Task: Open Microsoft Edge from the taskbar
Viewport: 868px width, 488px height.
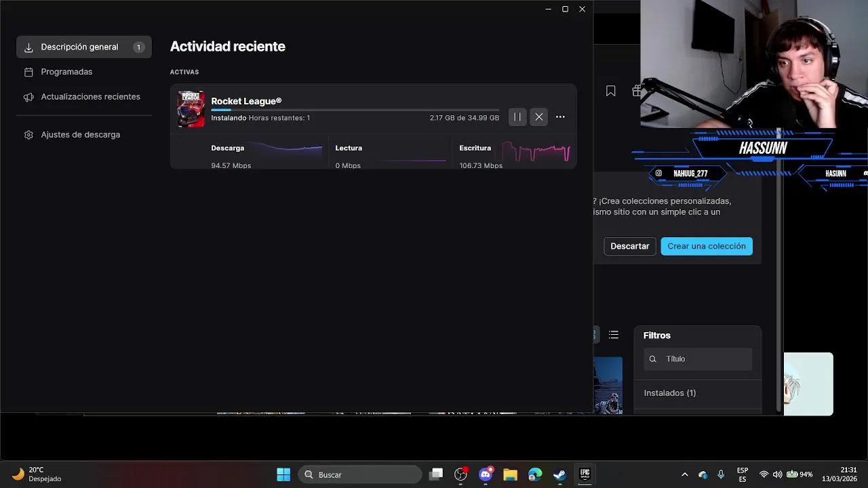Action: click(x=535, y=474)
